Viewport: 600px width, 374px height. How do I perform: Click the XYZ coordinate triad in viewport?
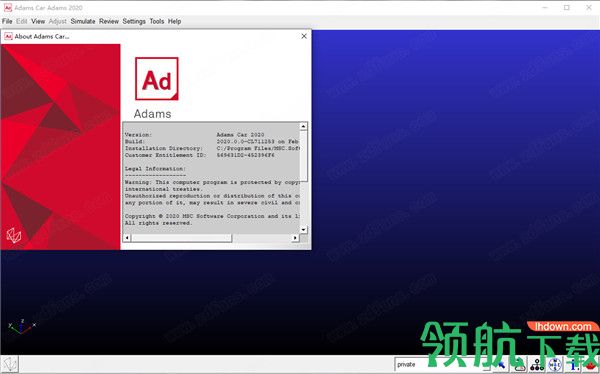coord(21,327)
